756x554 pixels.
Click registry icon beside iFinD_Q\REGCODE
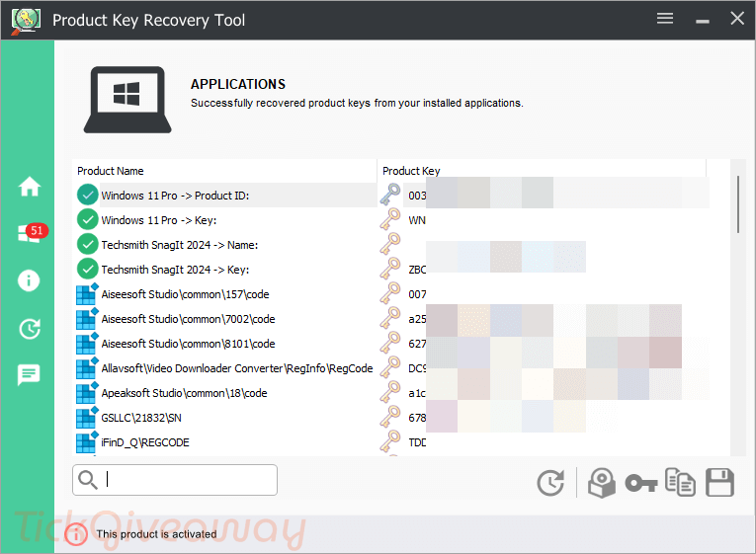click(87, 442)
